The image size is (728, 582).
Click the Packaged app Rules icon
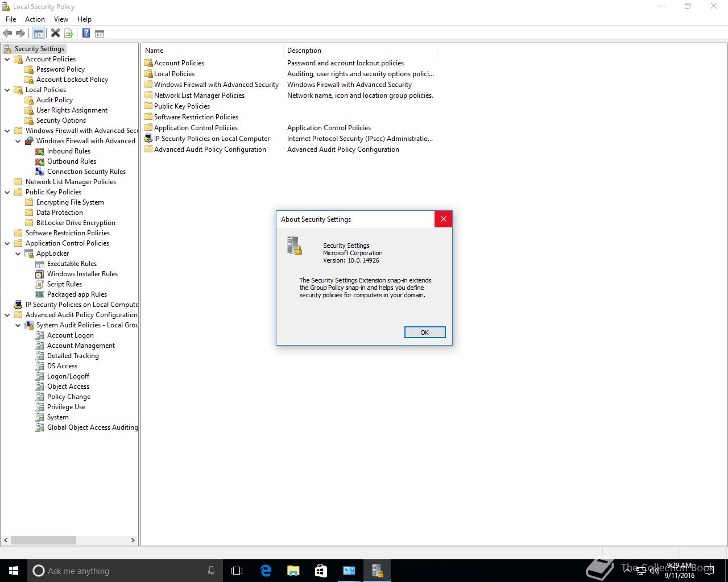[x=40, y=294]
